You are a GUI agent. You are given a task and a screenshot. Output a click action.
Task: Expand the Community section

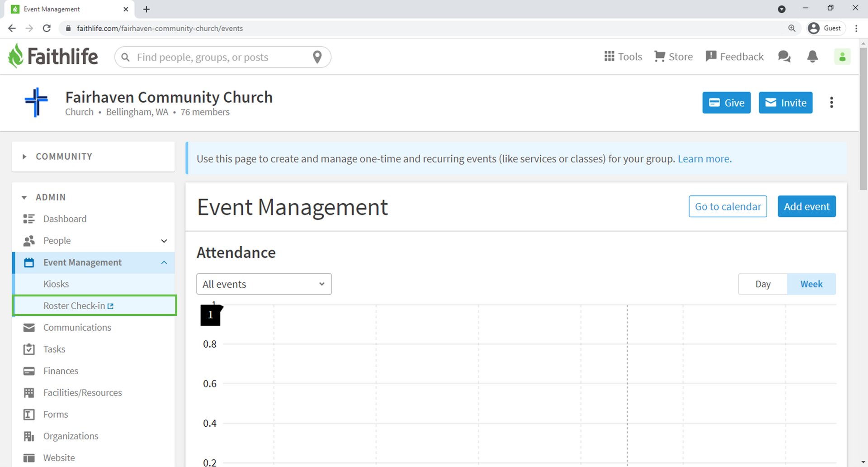(x=93, y=157)
